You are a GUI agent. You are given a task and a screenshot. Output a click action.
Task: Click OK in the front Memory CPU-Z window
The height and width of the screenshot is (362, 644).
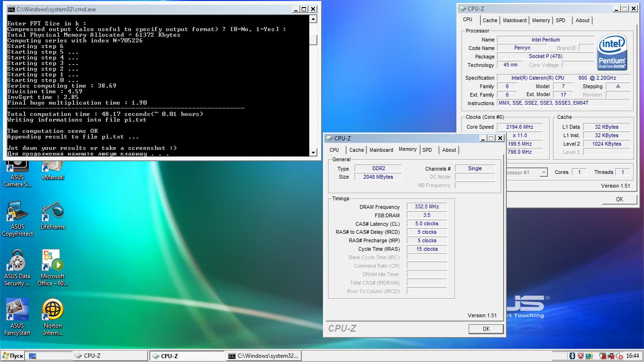click(x=486, y=329)
